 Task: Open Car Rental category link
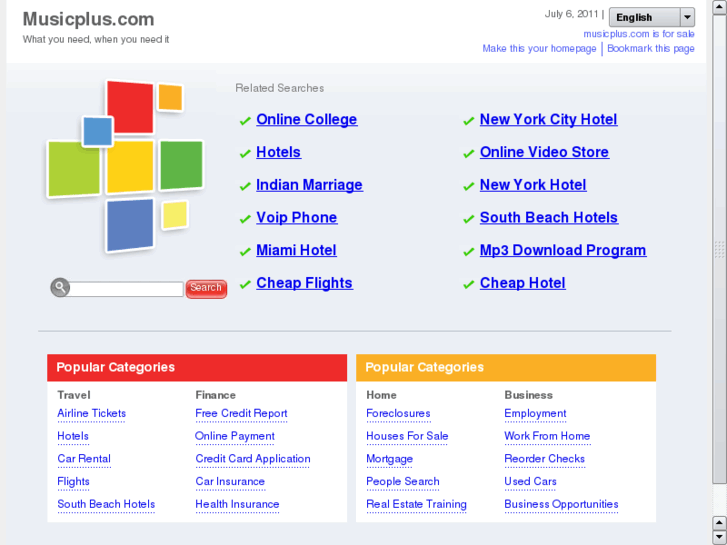click(x=84, y=459)
